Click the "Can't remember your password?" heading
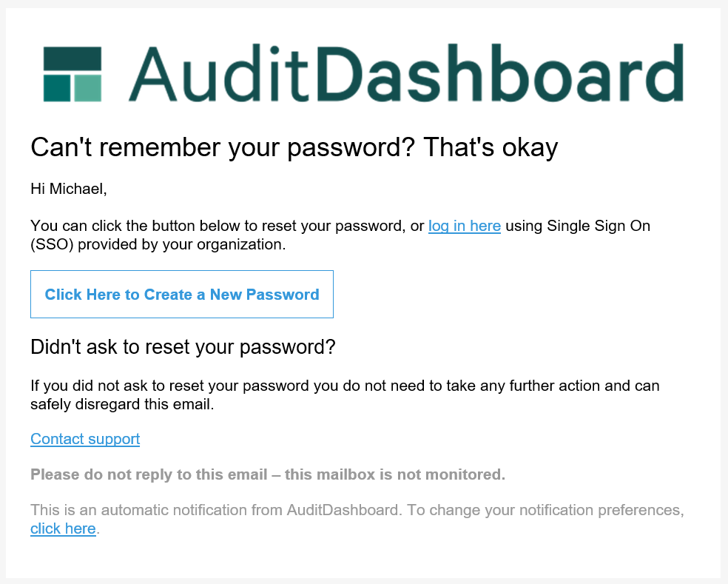 click(x=294, y=147)
